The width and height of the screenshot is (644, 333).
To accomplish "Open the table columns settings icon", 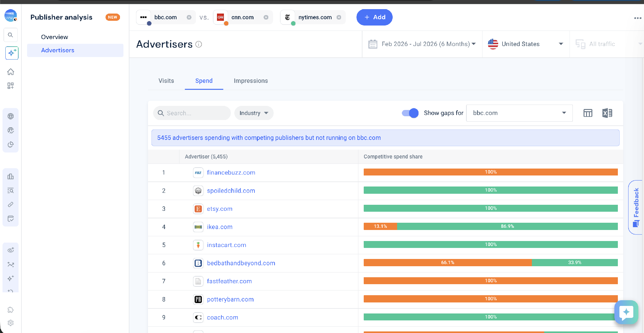I will pyautogui.click(x=588, y=113).
